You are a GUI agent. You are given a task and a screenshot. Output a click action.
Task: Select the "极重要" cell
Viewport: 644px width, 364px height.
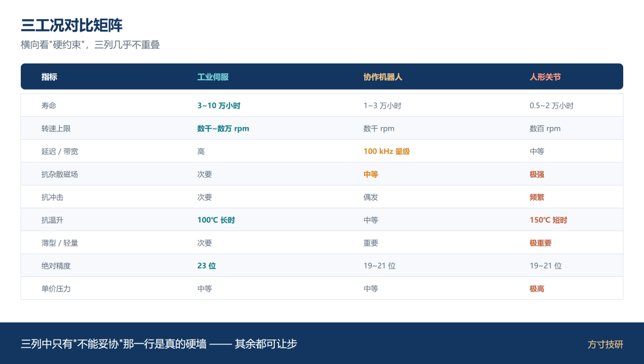click(541, 243)
